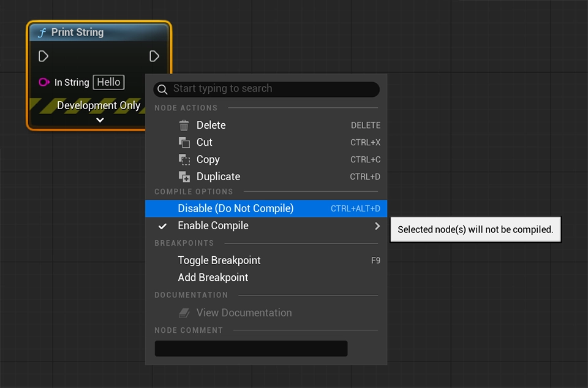Choose Cut from the context menu
The image size is (588, 388).
coord(266,142)
